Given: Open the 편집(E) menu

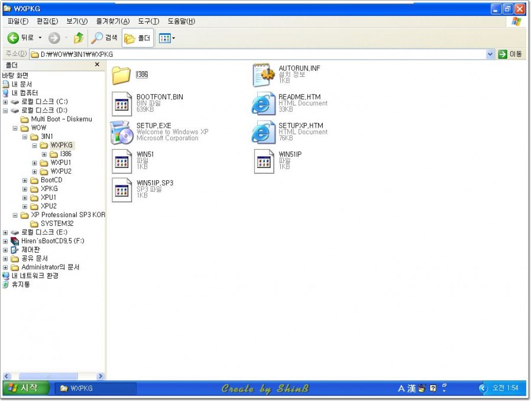Looking at the screenshot, I should [47, 21].
